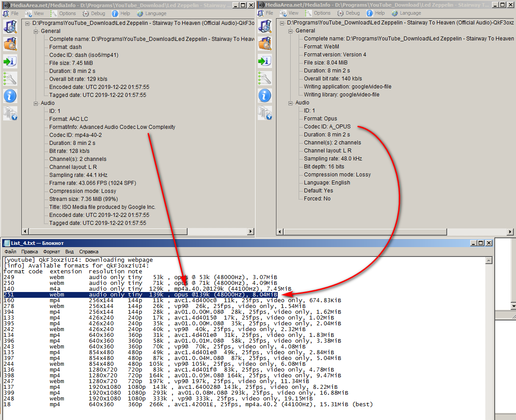Open Language menu in right MediaInfo window

[406, 13]
